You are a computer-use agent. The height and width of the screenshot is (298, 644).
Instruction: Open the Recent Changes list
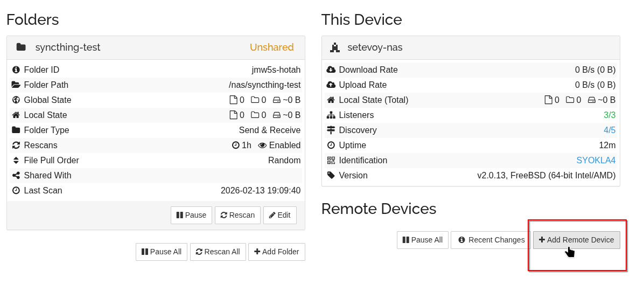point(491,240)
